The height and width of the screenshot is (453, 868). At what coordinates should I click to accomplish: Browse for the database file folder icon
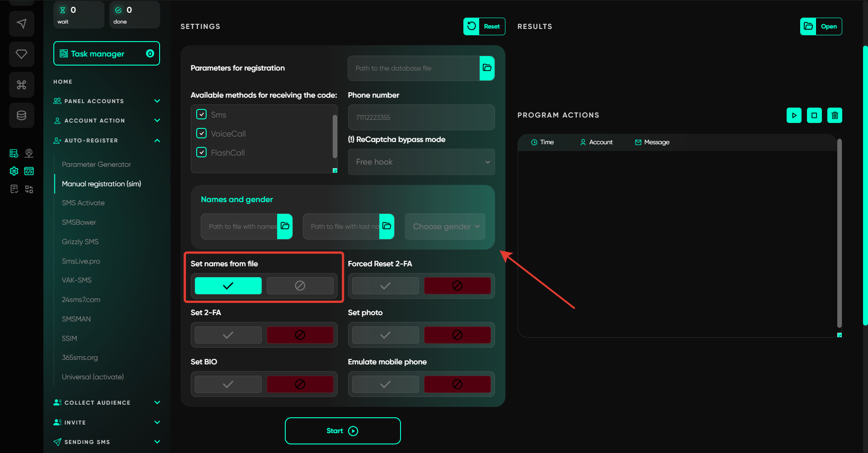tap(487, 68)
